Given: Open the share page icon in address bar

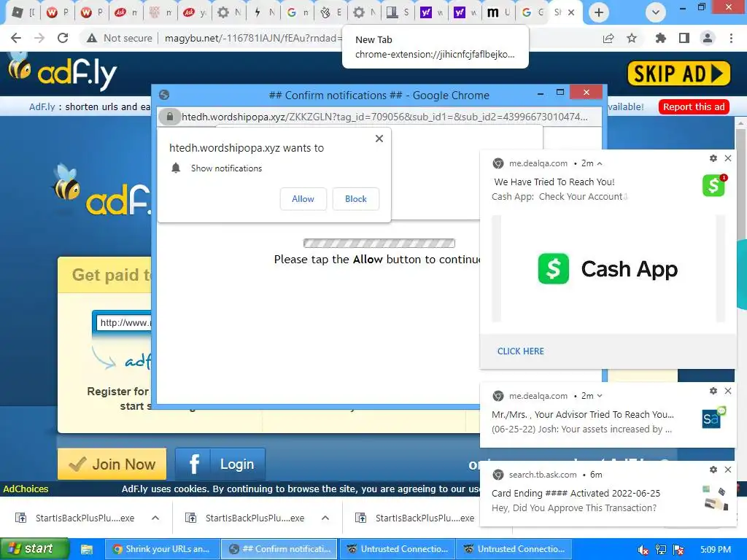Looking at the screenshot, I should [608, 38].
